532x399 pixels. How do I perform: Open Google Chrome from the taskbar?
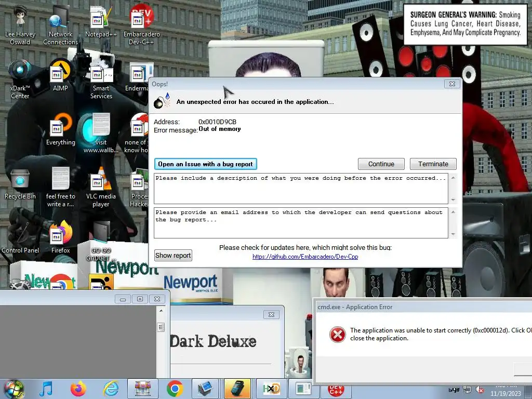[175, 389]
